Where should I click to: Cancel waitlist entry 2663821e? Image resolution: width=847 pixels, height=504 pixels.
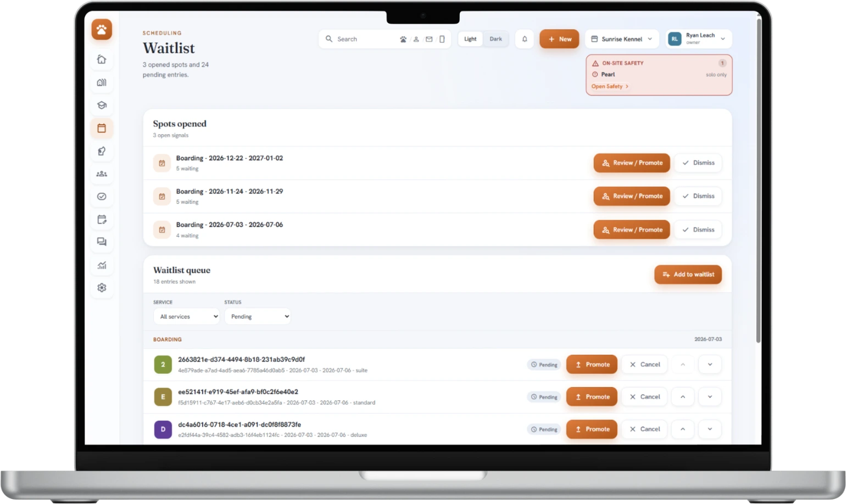(644, 365)
